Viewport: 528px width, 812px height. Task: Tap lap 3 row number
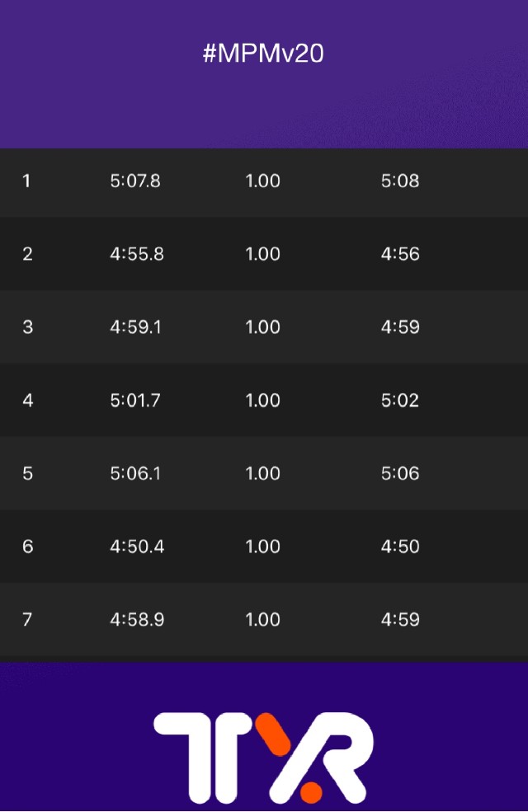coord(27,327)
